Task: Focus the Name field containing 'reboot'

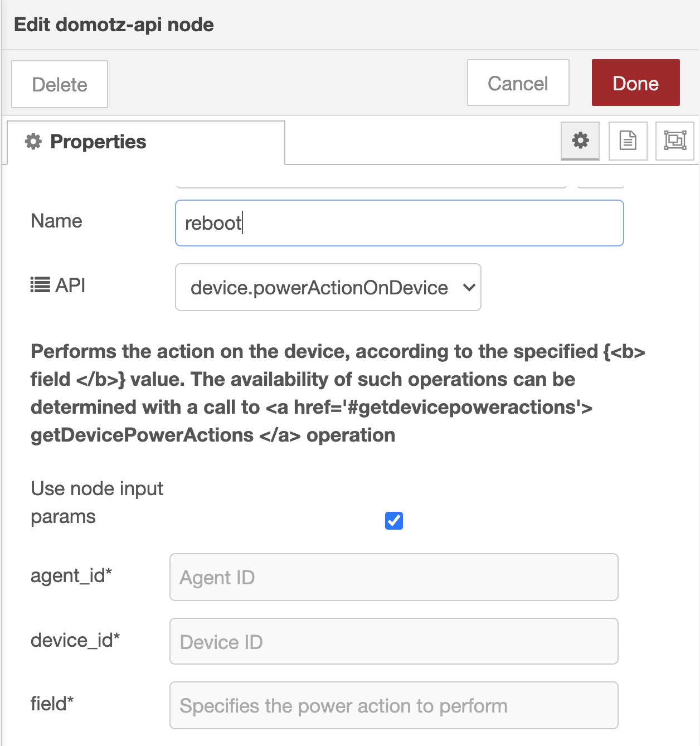Action: (399, 223)
